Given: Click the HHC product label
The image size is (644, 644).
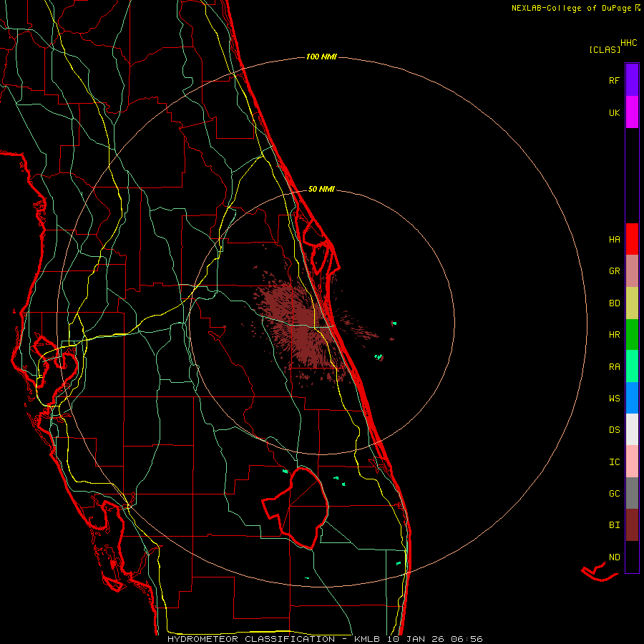Looking at the screenshot, I should tap(628, 43).
